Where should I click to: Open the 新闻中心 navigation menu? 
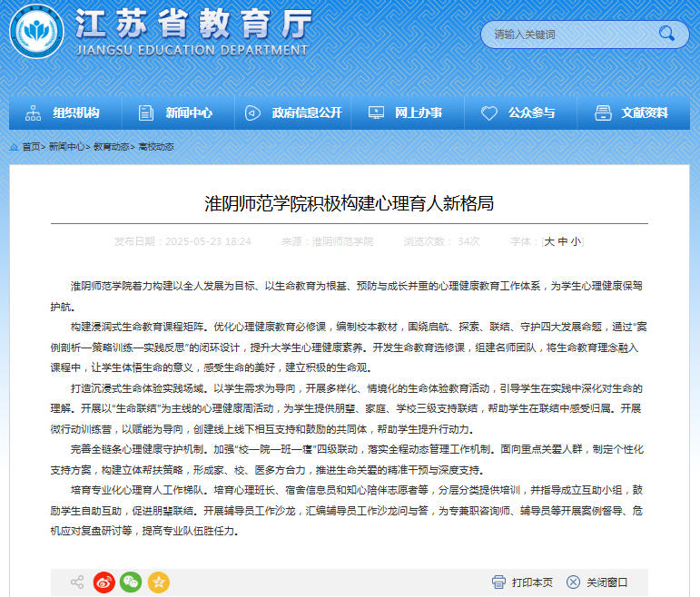tap(176, 113)
